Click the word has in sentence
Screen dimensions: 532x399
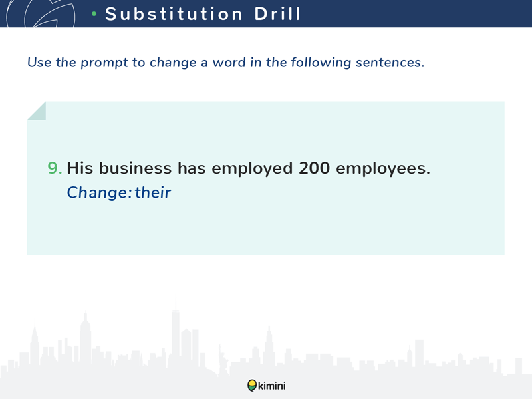[192, 168]
